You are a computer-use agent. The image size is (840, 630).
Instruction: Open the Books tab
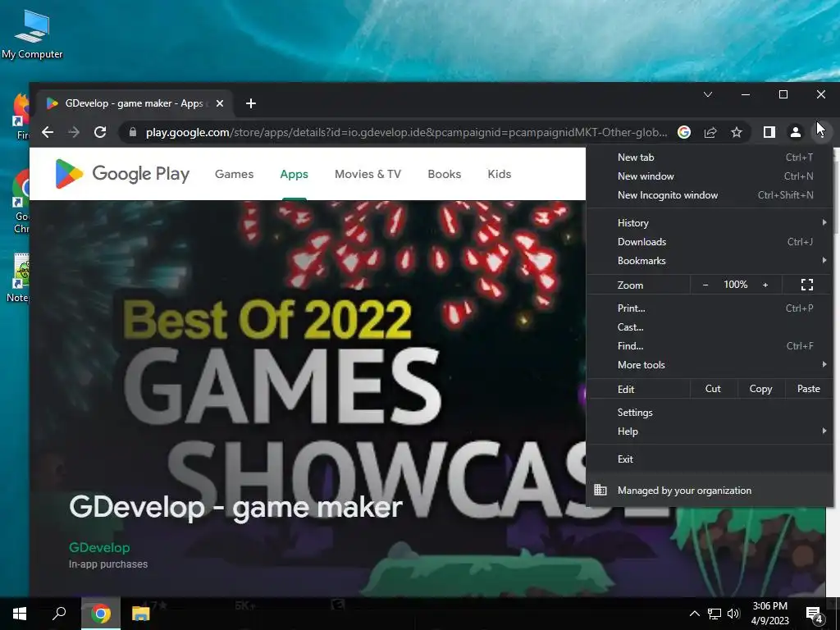pyautogui.click(x=444, y=174)
